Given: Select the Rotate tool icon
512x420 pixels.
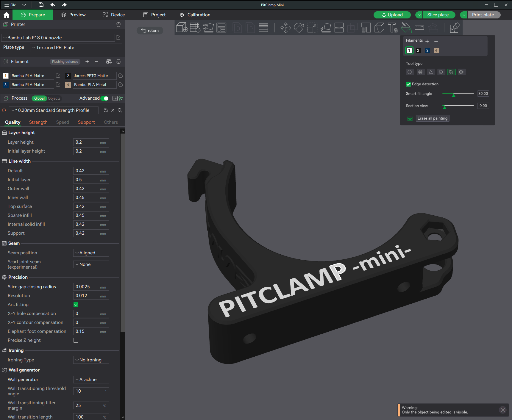Looking at the screenshot, I should click(x=299, y=28).
